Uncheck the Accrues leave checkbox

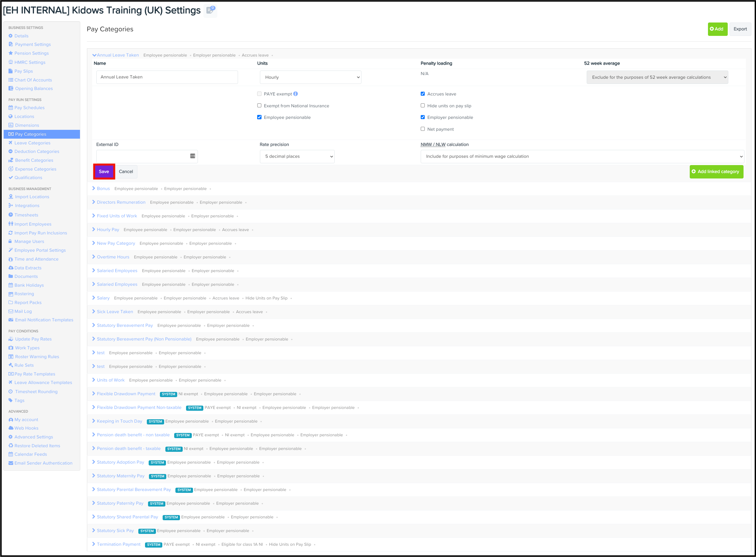[423, 94]
